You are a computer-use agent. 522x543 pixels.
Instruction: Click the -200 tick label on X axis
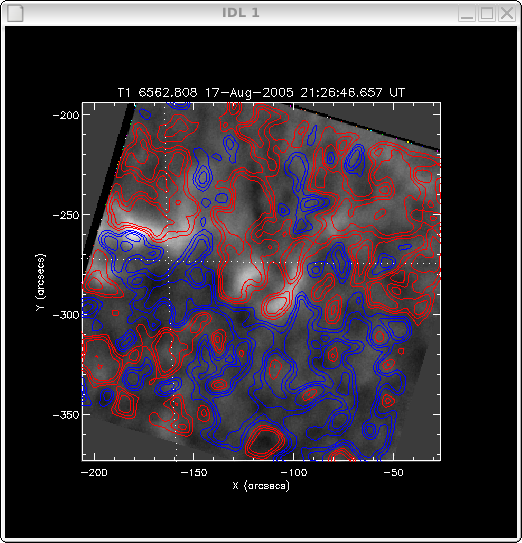click(94, 472)
